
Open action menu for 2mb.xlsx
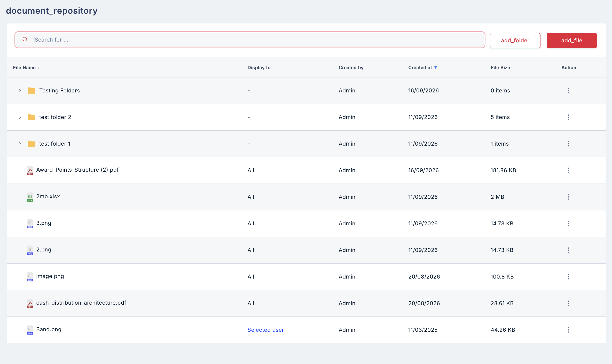[568, 197]
